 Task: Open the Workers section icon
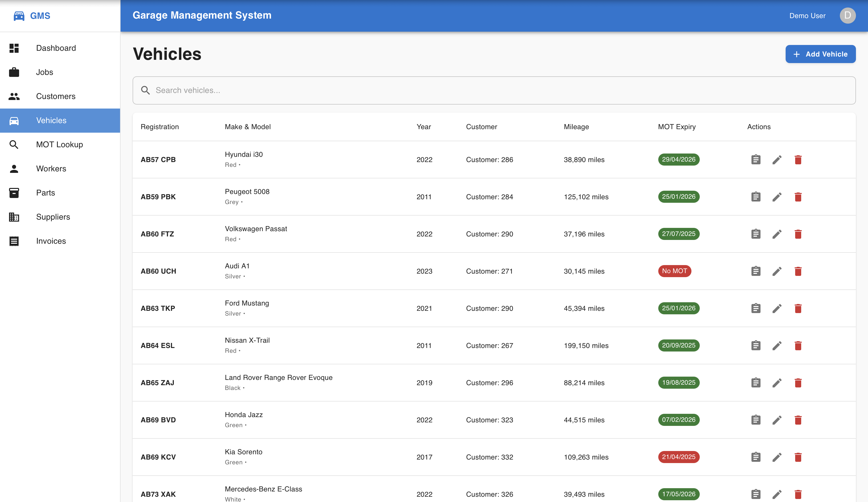pos(14,169)
